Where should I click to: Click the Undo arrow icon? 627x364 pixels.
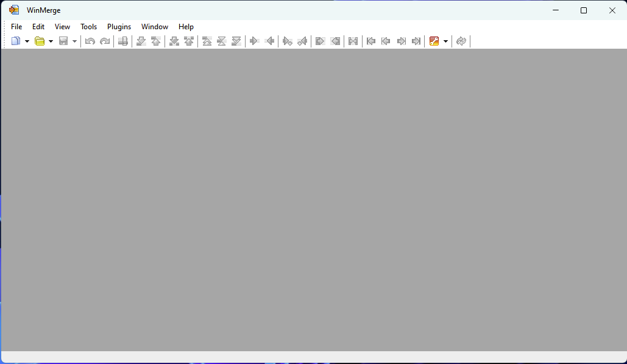90,41
